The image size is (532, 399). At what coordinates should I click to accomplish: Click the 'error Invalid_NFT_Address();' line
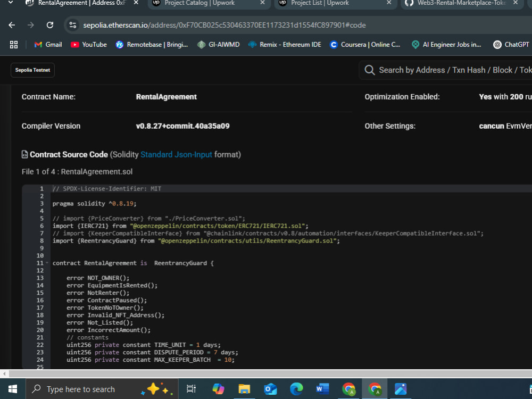pyautogui.click(x=115, y=315)
